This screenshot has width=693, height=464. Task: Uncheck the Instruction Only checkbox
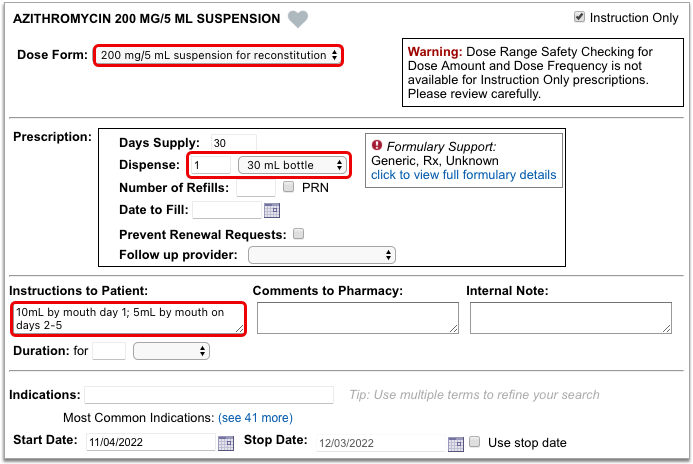click(x=579, y=17)
